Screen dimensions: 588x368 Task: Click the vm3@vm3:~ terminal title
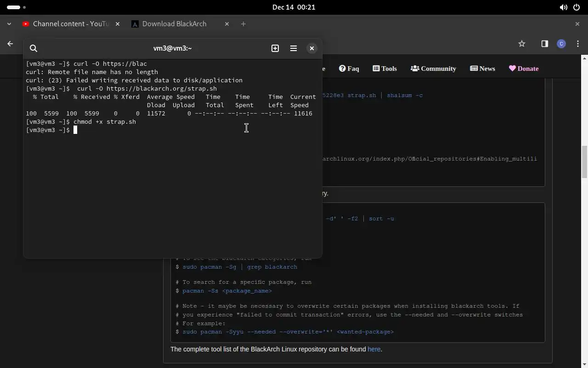[172, 48]
